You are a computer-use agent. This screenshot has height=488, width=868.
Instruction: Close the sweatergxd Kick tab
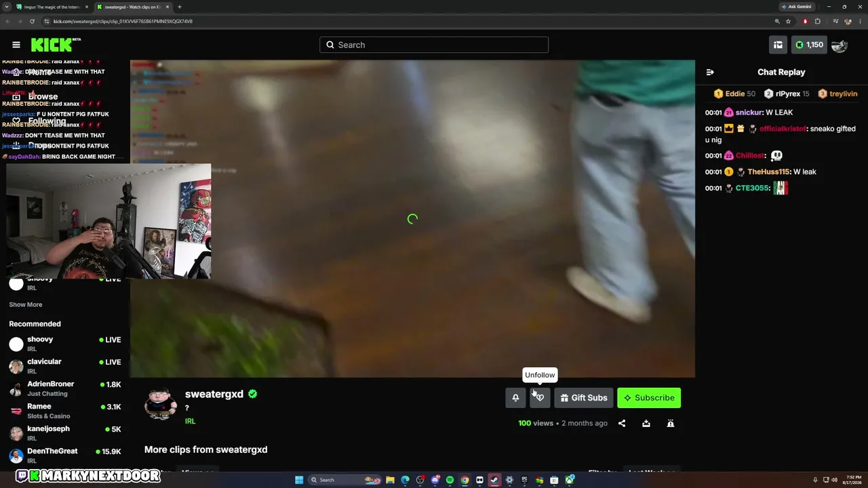167,7
